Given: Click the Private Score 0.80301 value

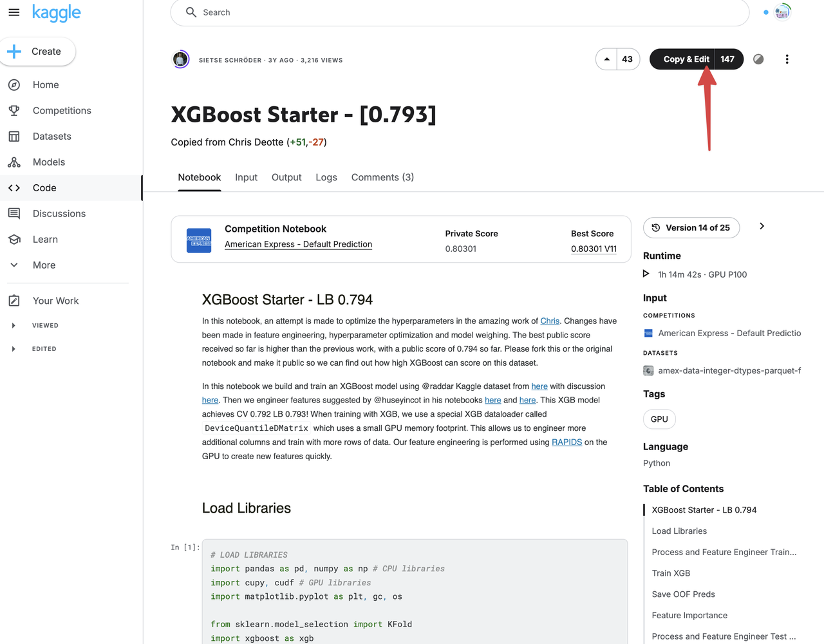Looking at the screenshot, I should 461,249.
